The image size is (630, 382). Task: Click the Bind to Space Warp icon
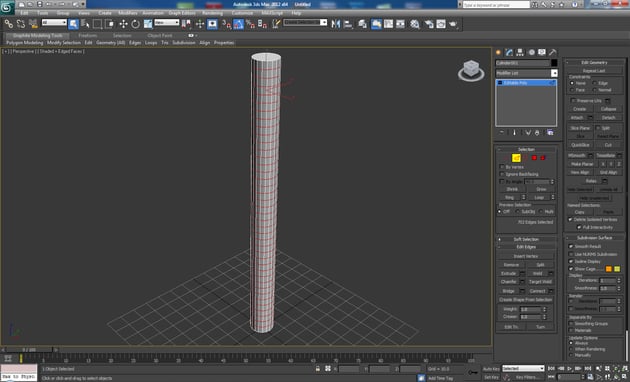[33, 24]
